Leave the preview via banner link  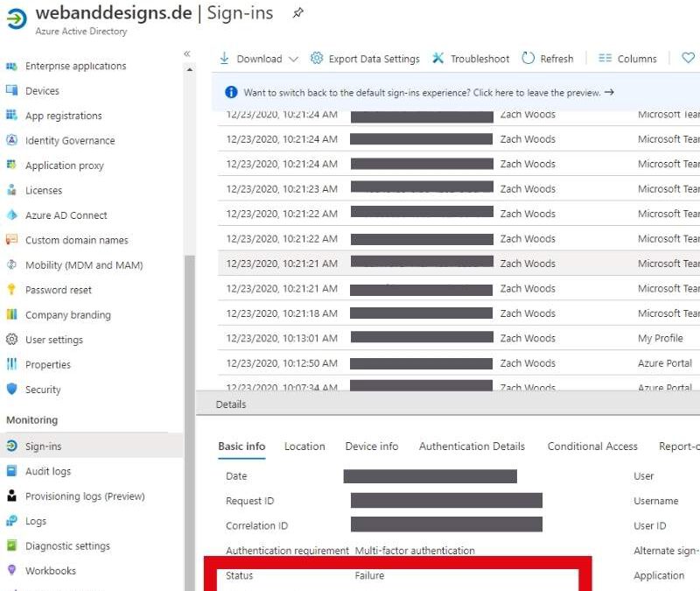point(537,93)
